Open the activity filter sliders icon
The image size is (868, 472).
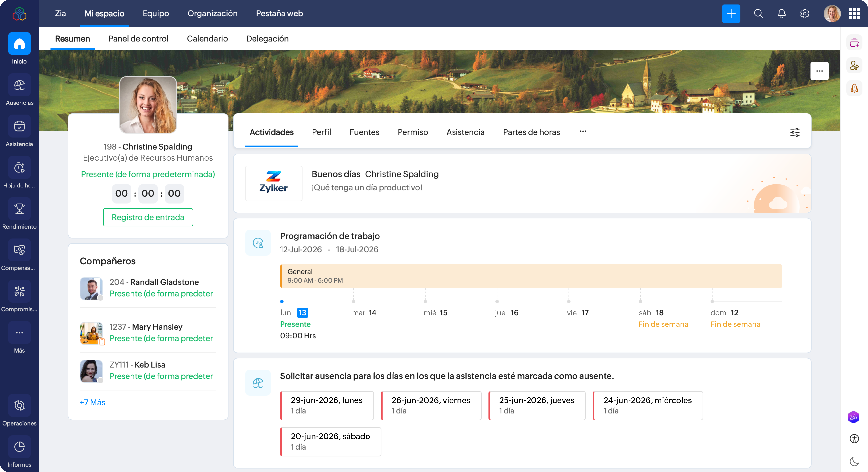795,132
